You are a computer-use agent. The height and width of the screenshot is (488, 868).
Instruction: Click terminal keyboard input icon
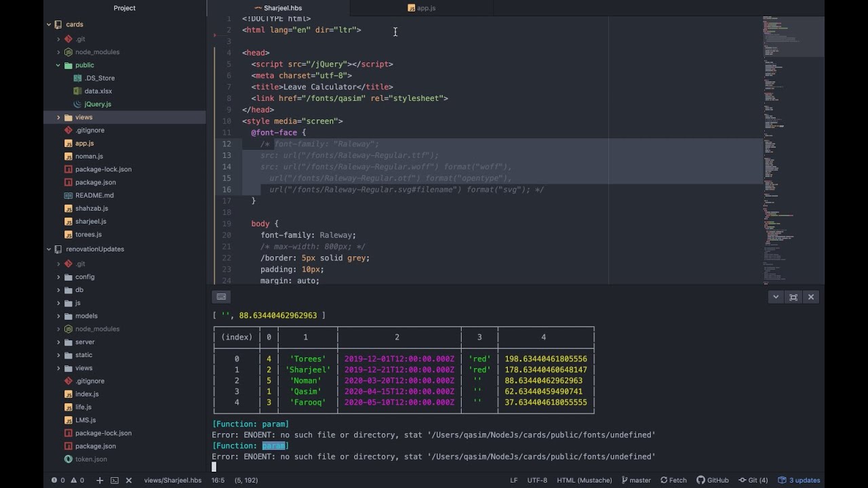tap(221, 297)
